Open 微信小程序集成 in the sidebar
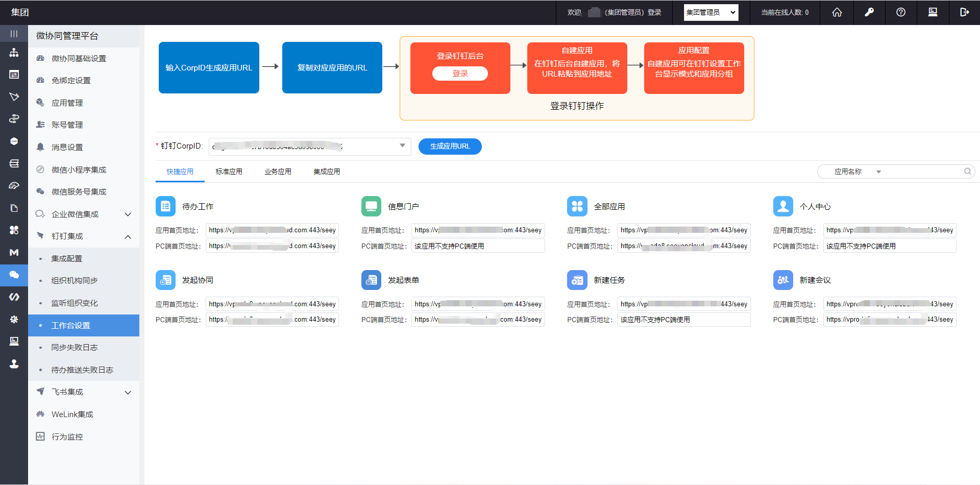Image resolution: width=980 pixels, height=485 pixels. [83, 170]
